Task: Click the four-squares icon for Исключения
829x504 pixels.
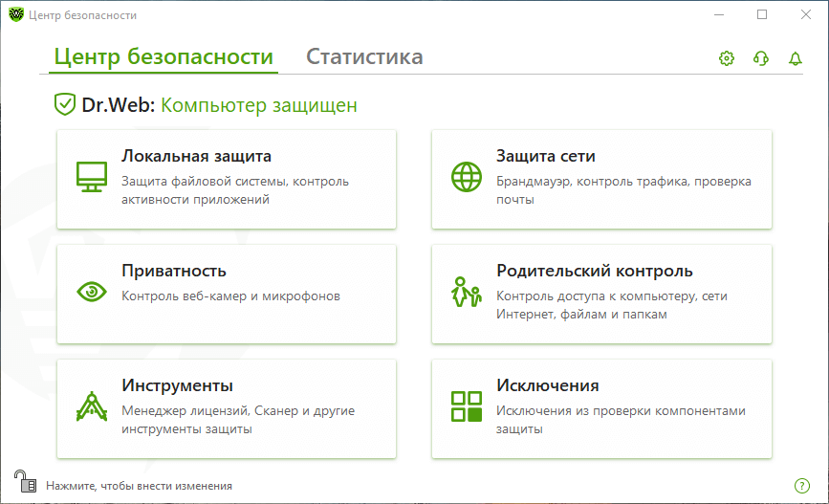Action: pyautogui.click(x=467, y=406)
